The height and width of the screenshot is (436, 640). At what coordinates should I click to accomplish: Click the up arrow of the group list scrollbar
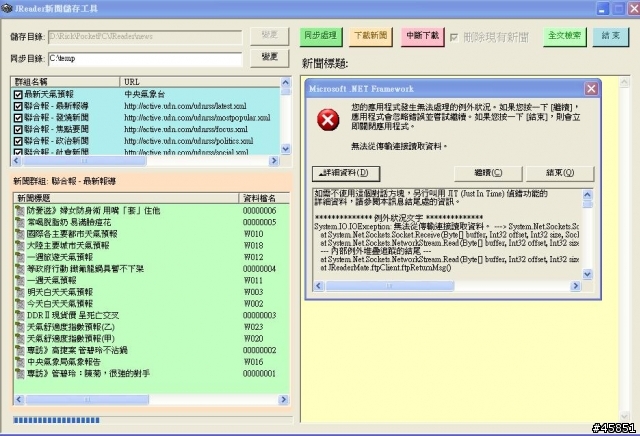coord(286,82)
